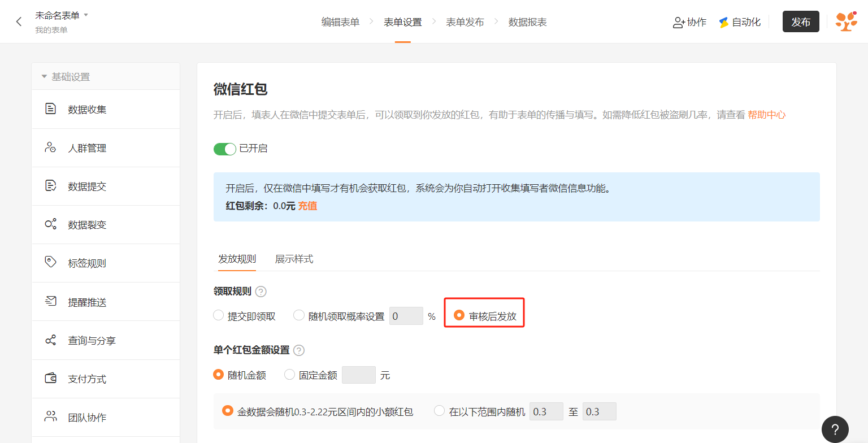Select 固定金额 radio option
This screenshot has height=443, width=868.
(x=289, y=374)
